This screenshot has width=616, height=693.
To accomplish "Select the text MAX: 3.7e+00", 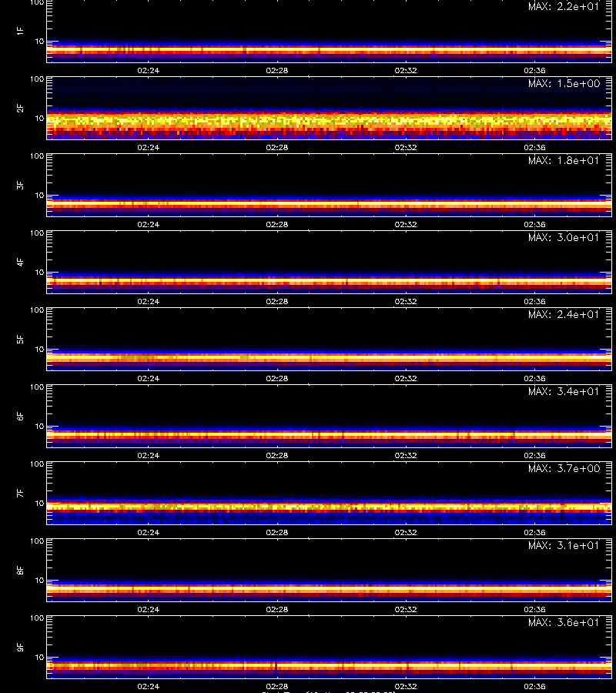I will click(564, 468).
